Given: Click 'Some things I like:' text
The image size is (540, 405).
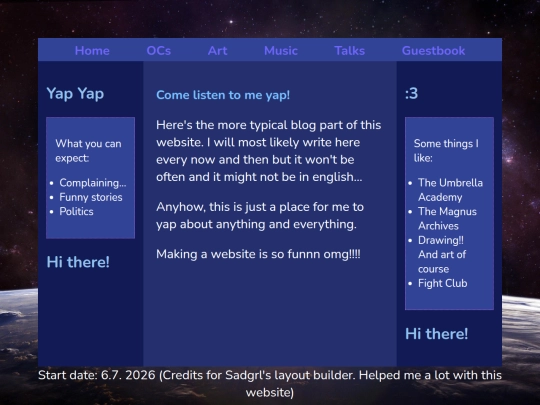Looking at the screenshot, I should [446, 150].
